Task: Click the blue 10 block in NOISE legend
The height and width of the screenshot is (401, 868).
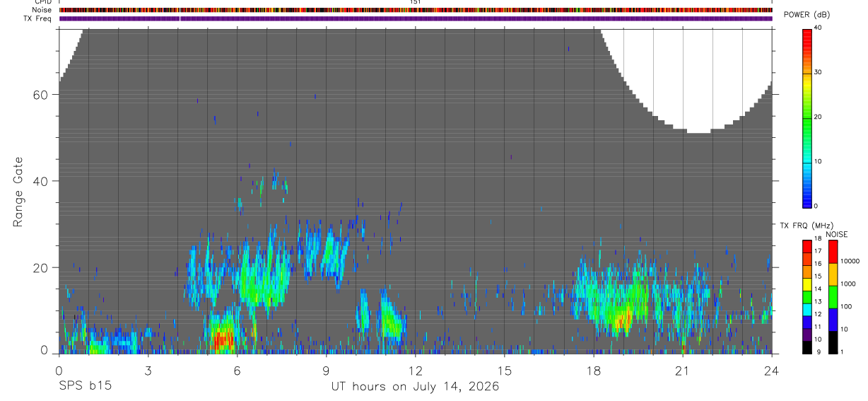Action: [833, 320]
